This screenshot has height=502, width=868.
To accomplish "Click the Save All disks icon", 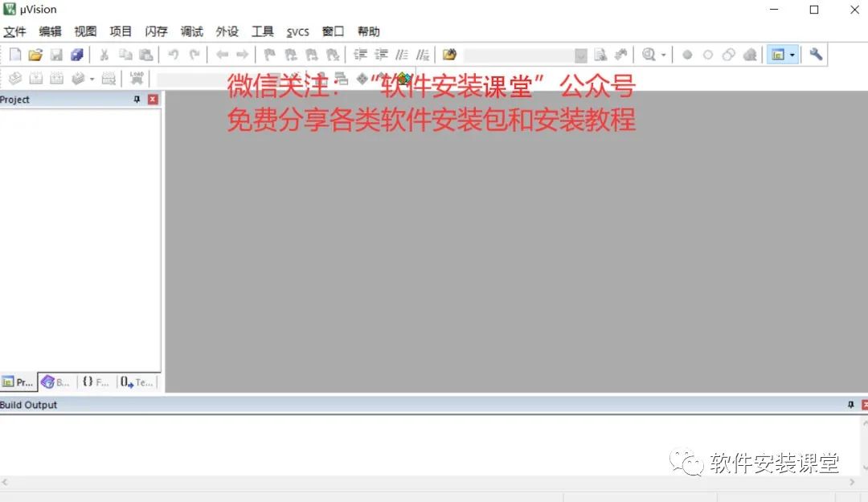I will pyautogui.click(x=77, y=55).
